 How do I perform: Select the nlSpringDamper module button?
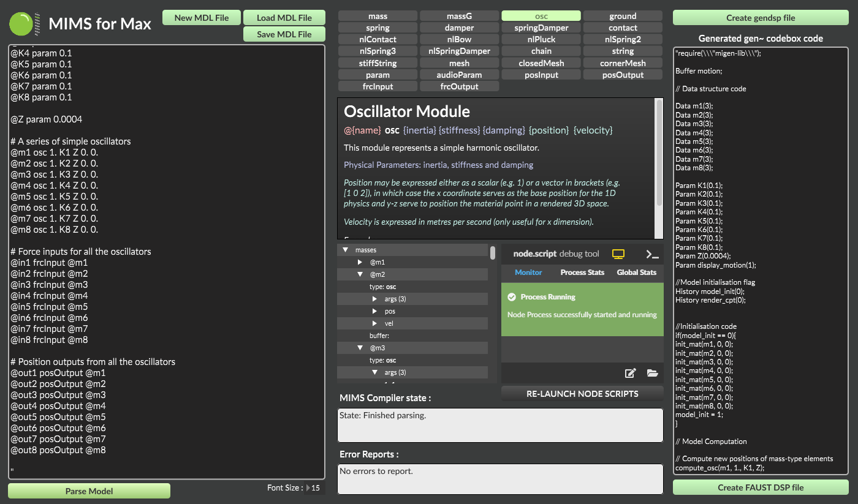click(459, 51)
